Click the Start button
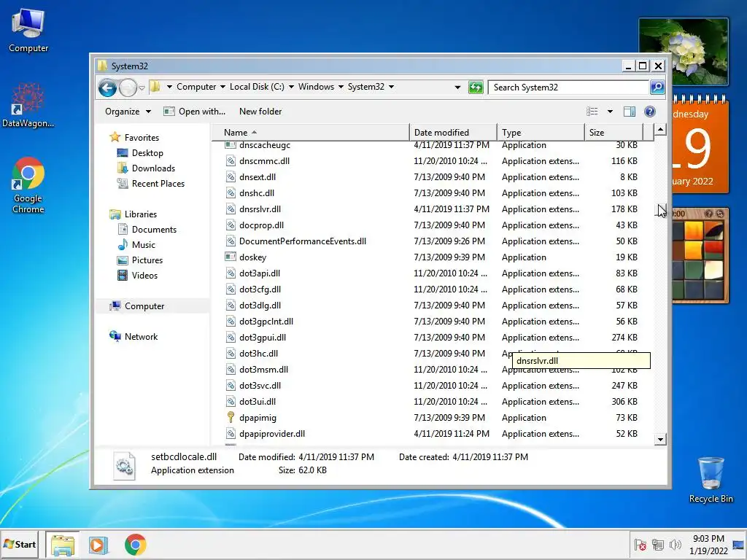This screenshot has width=747, height=560. point(20,544)
